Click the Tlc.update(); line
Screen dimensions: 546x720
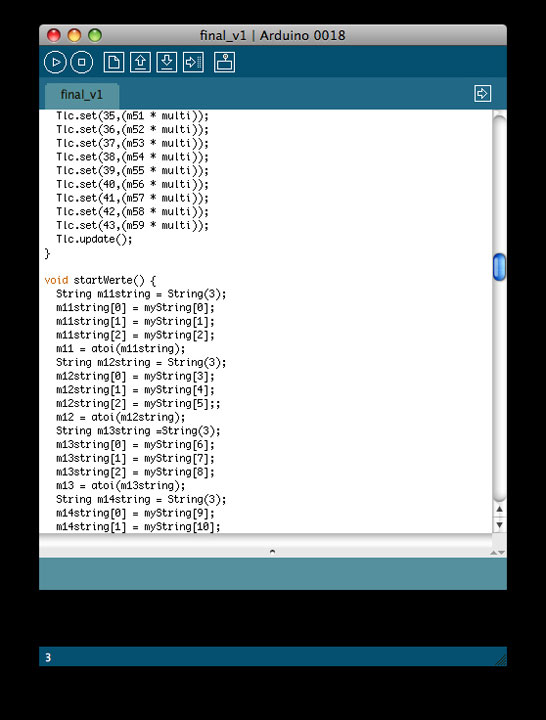pyautogui.click(x=94, y=239)
